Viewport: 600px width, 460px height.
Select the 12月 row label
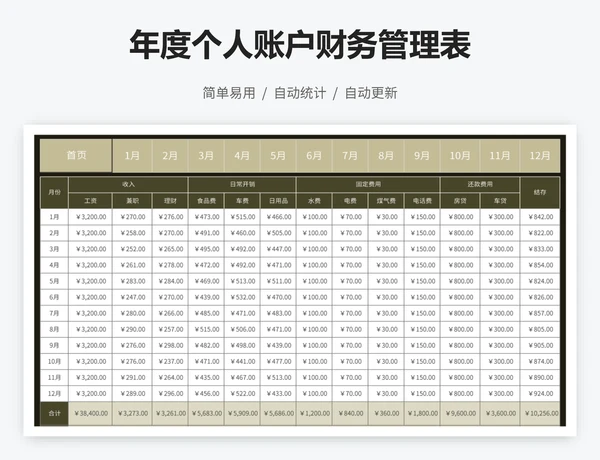tap(54, 394)
